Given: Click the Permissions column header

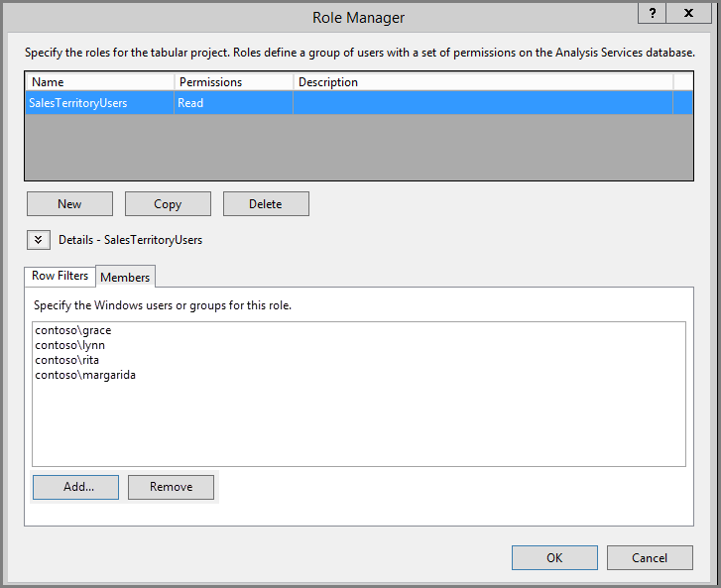Looking at the screenshot, I should pyautogui.click(x=234, y=82).
